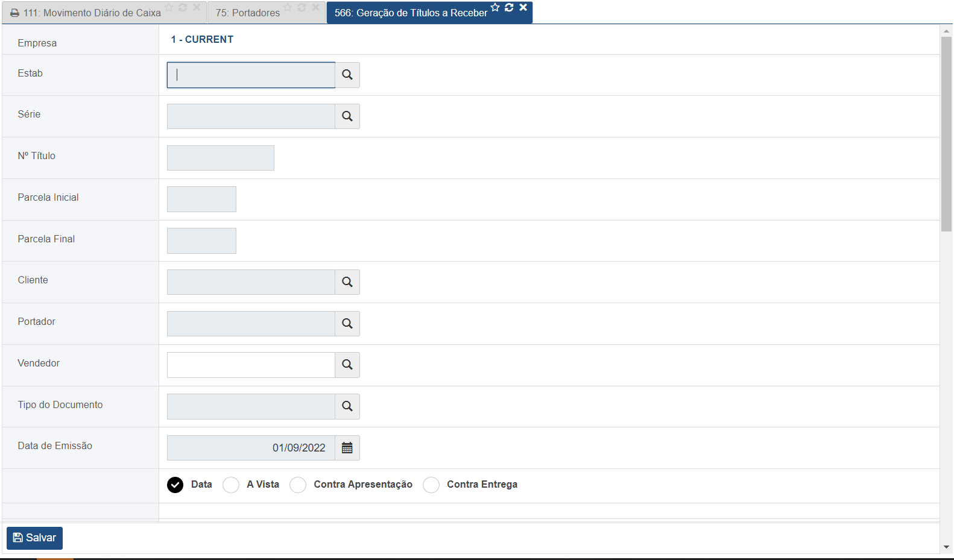Screen dimensions: 954x560
Task: Open the Estab search lookup
Action: click(x=347, y=75)
